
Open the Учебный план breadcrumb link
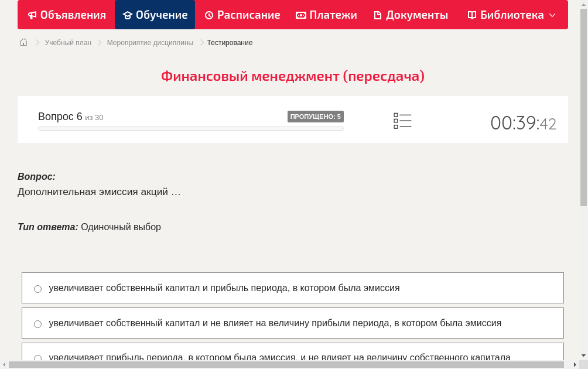pos(67,42)
